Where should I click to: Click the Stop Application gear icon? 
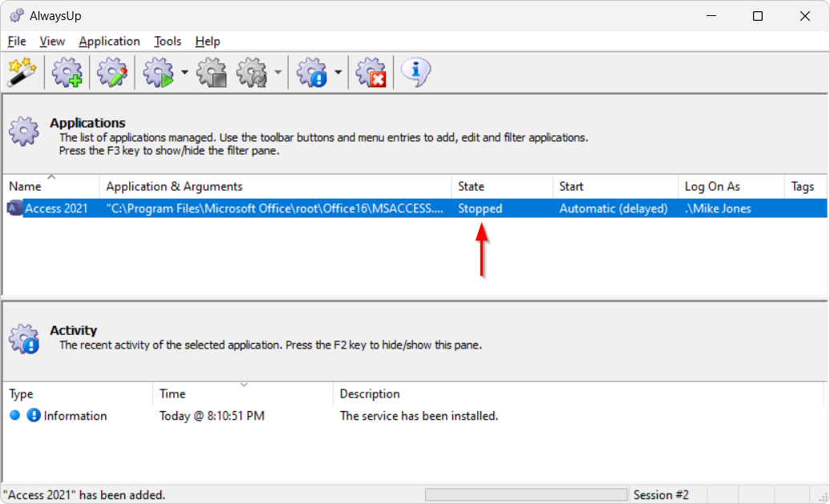pyautogui.click(x=212, y=73)
